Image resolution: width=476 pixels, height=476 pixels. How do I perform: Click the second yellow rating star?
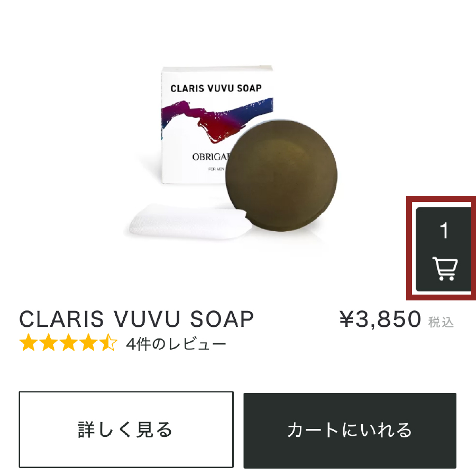49,343
